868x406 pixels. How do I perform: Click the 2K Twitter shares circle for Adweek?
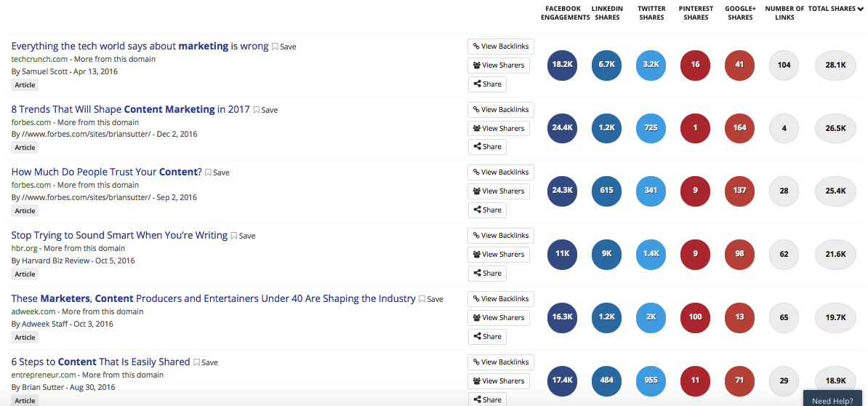pyautogui.click(x=651, y=317)
